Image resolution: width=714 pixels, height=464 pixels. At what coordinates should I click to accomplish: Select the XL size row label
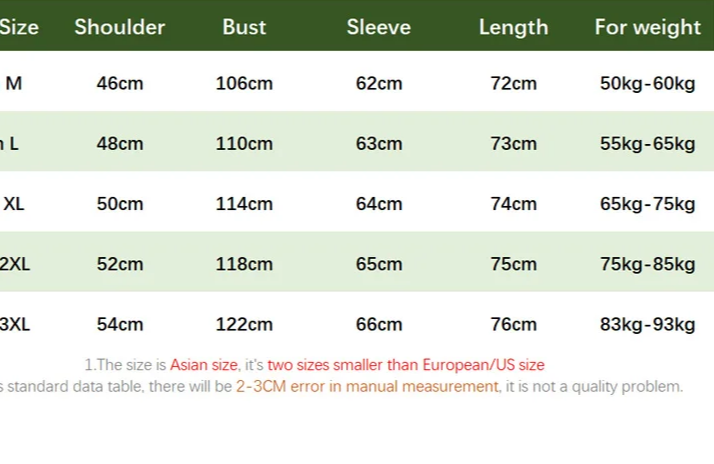point(14,204)
